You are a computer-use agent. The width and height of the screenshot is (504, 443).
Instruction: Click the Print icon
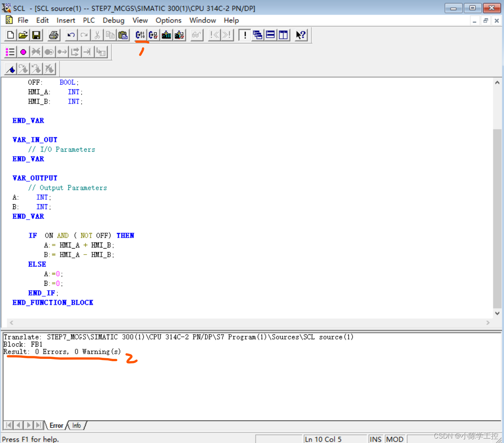[x=54, y=35]
